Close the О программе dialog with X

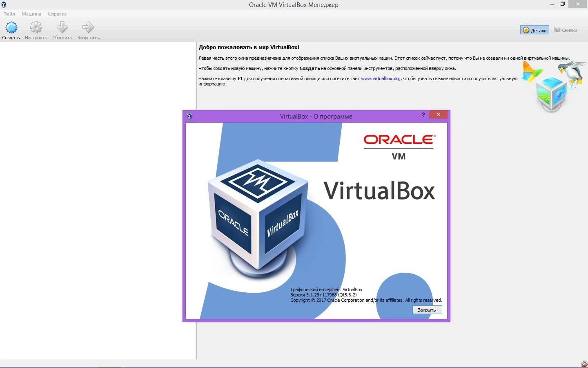click(439, 115)
